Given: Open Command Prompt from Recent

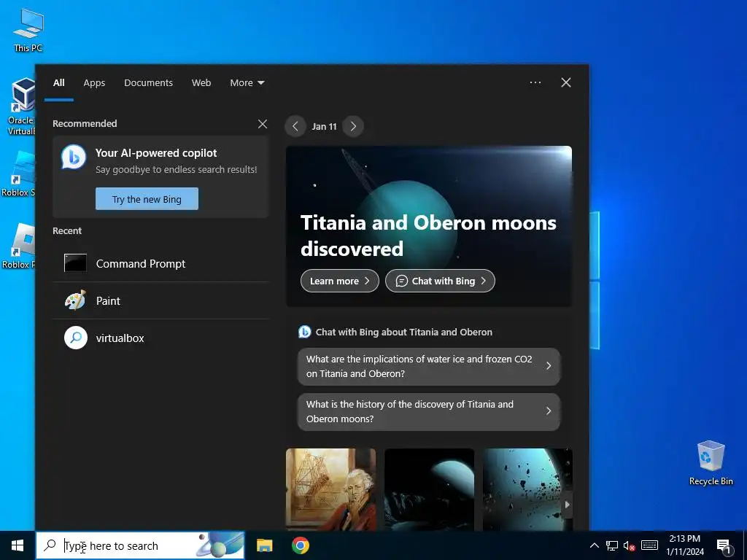Looking at the screenshot, I should [160, 264].
